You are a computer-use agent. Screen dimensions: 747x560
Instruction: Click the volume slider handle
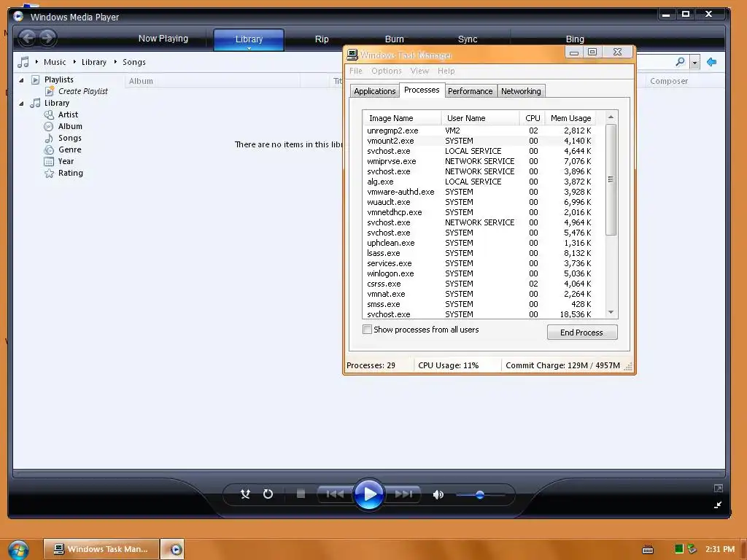480,495
